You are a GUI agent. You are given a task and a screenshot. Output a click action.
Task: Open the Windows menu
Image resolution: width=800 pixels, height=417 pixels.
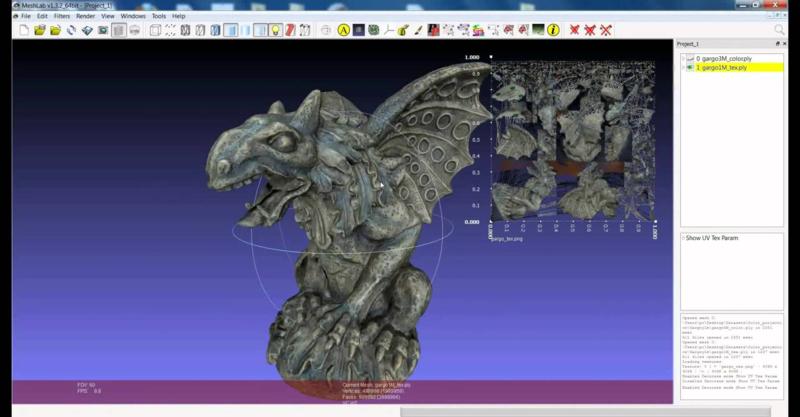coord(132,16)
